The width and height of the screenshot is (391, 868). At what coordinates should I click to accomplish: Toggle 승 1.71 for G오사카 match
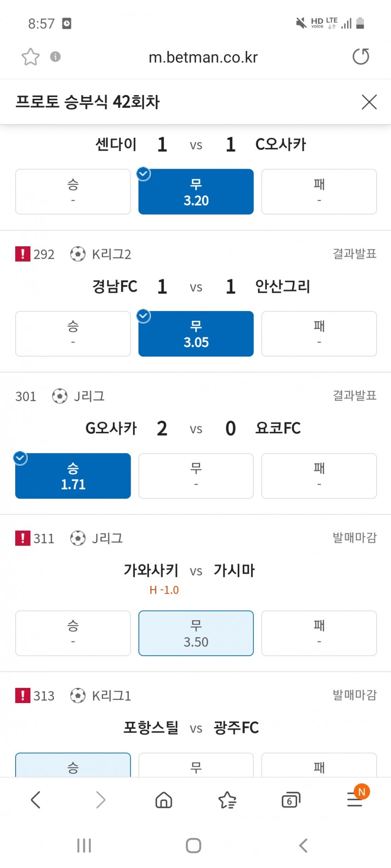[x=73, y=476]
